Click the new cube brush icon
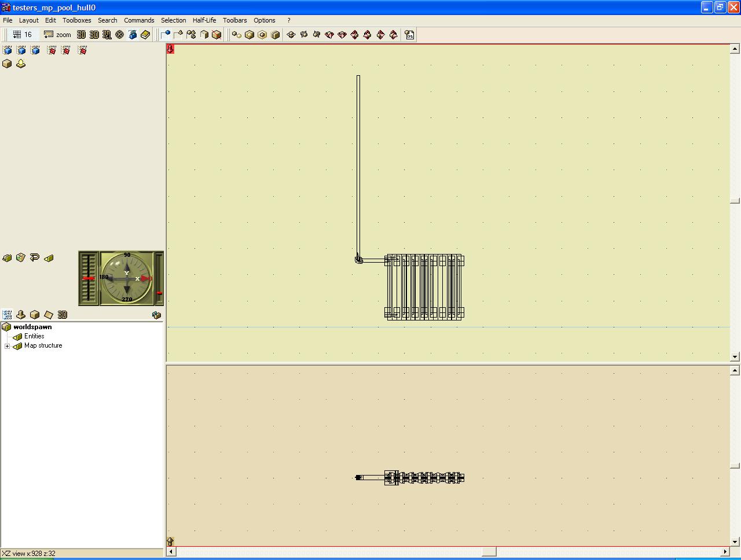741x560 pixels. tap(7, 64)
